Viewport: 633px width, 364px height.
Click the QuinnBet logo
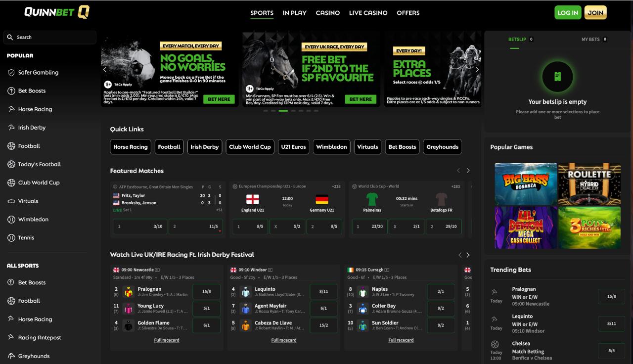[57, 12]
